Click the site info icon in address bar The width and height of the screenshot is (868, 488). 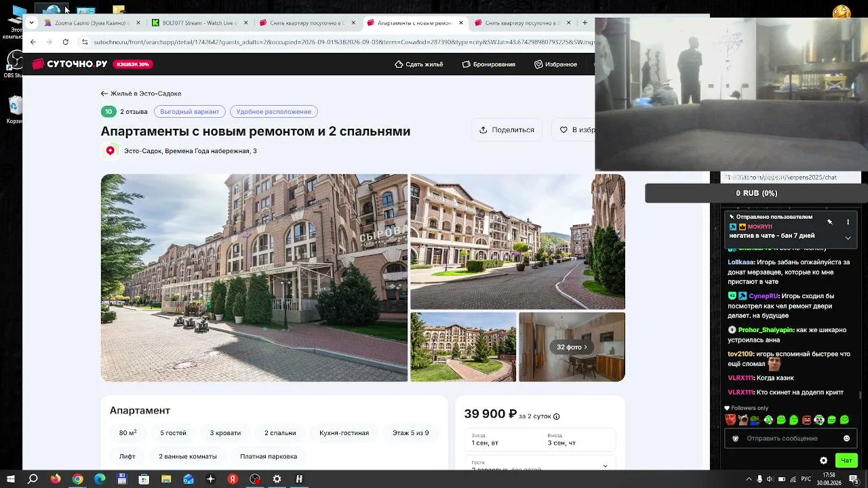[85, 42]
